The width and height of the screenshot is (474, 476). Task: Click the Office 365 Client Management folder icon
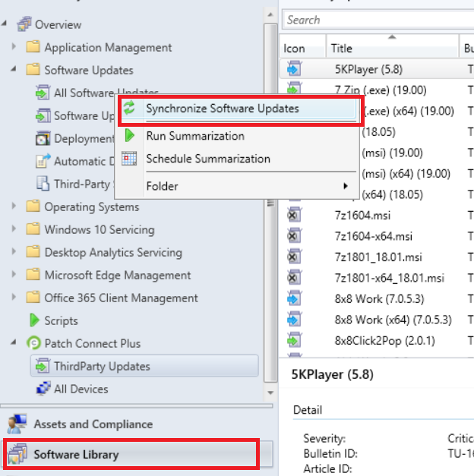[33, 297]
